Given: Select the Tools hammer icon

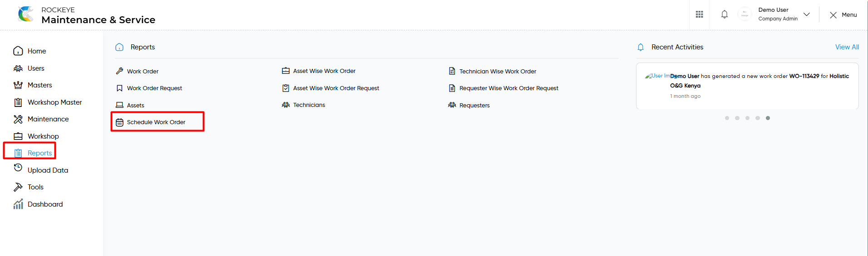Looking at the screenshot, I should pyautogui.click(x=18, y=187).
